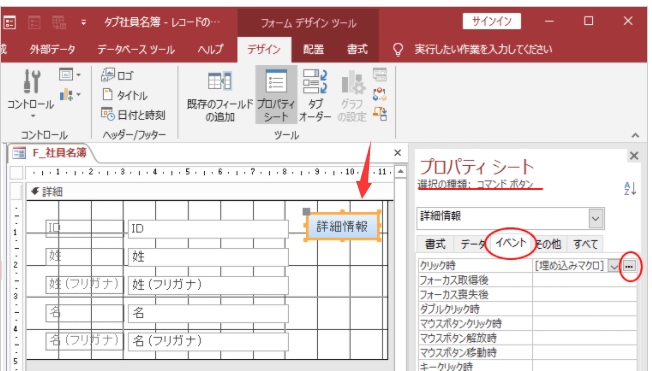
Task: Open the insert image dropdown icon
Action: click(69, 75)
